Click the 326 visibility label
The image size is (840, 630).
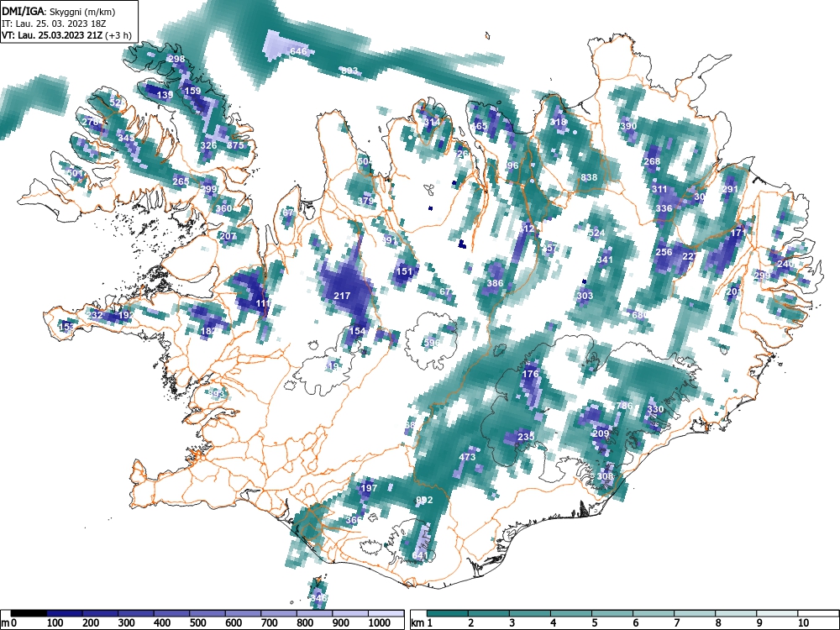[208, 145]
